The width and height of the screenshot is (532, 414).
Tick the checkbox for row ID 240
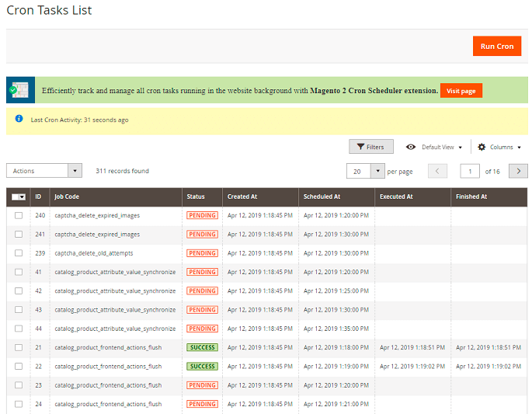tap(19, 215)
